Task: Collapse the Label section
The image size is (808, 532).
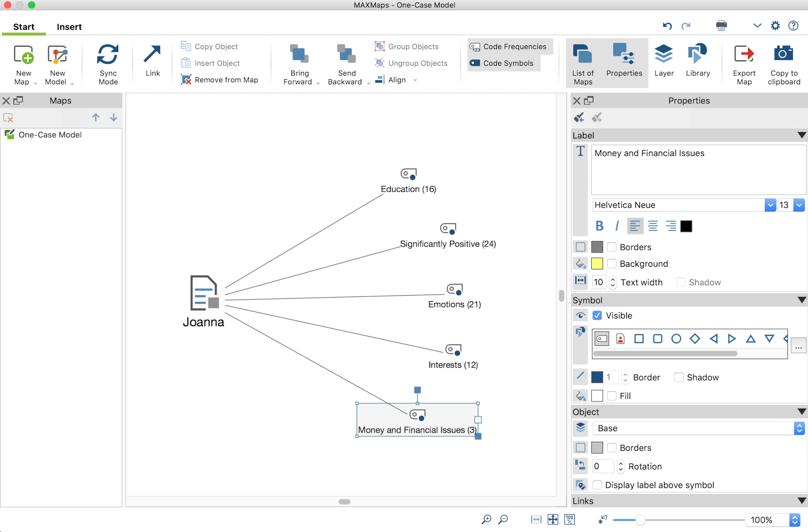Action: click(x=802, y=135)
